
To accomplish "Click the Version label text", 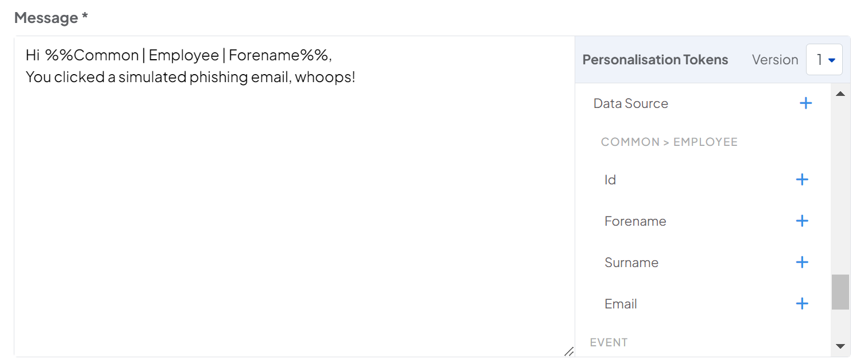I will click(774, 60).
